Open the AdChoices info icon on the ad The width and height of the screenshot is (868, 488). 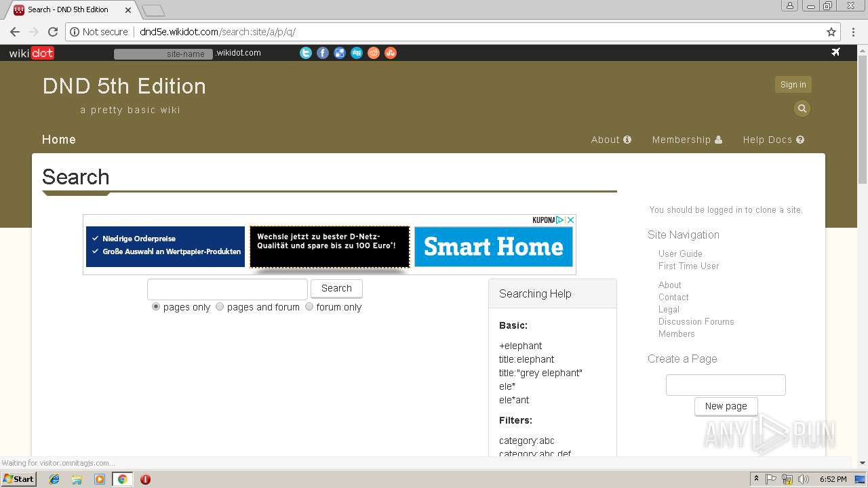point(561,220)
